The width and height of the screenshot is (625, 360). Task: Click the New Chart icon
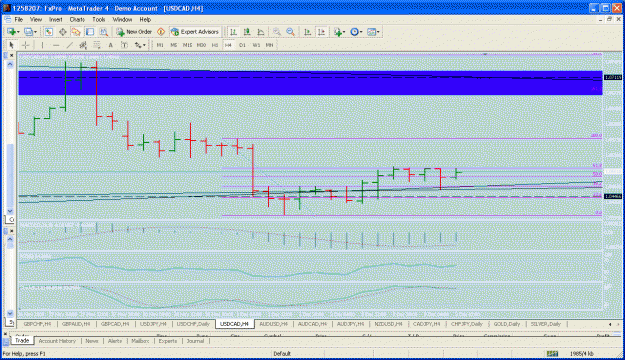tap(11, 32)
